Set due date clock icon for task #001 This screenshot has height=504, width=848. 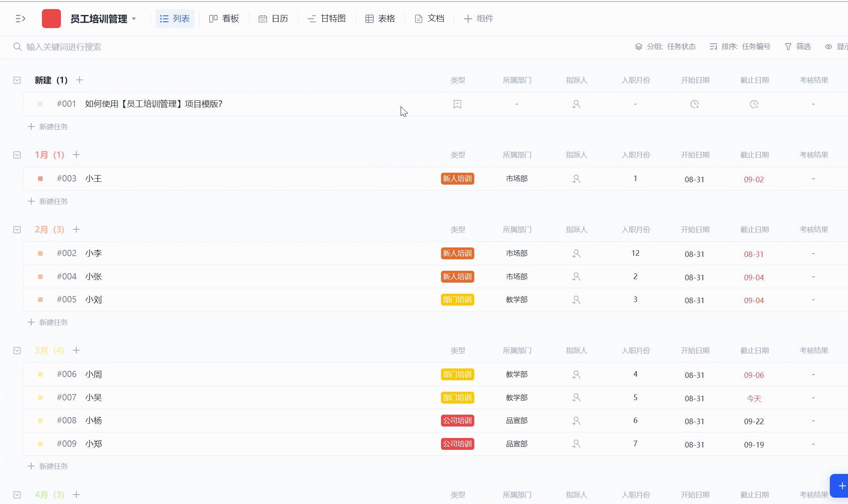click(754, 104)
